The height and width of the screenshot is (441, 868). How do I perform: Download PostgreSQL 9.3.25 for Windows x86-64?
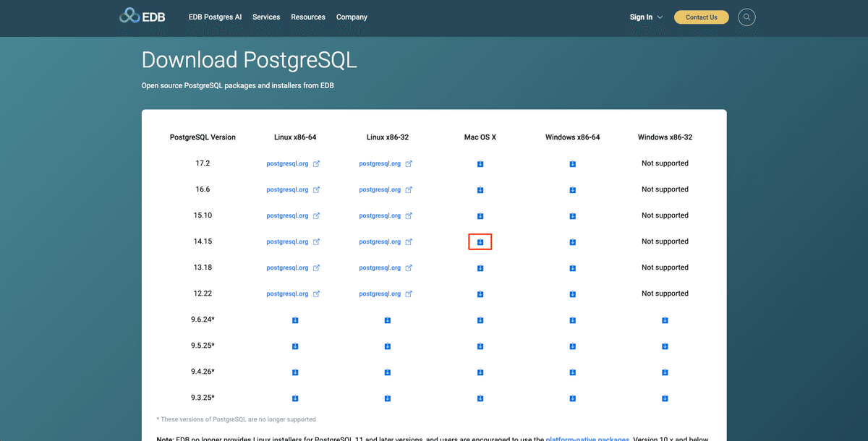point(573,398)
